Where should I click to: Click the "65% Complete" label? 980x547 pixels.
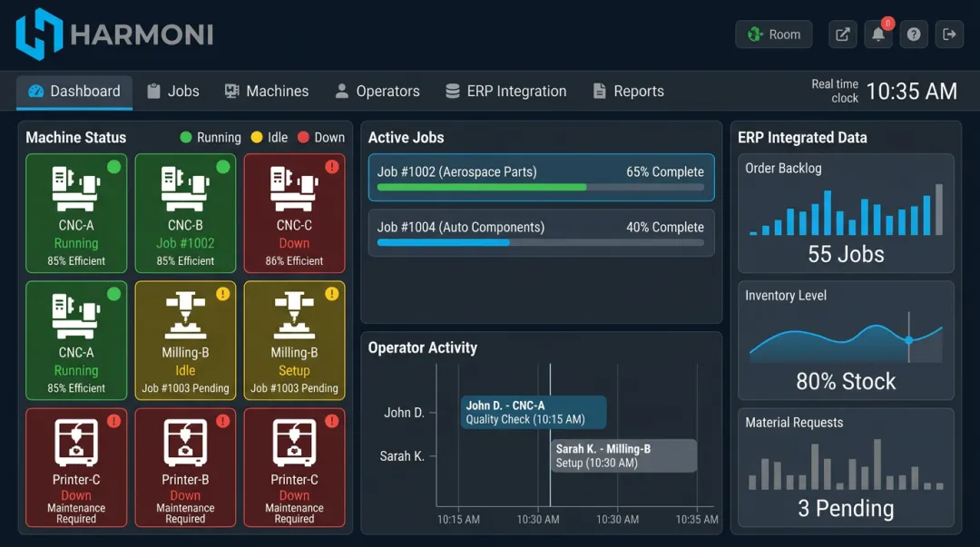(665, 172)
